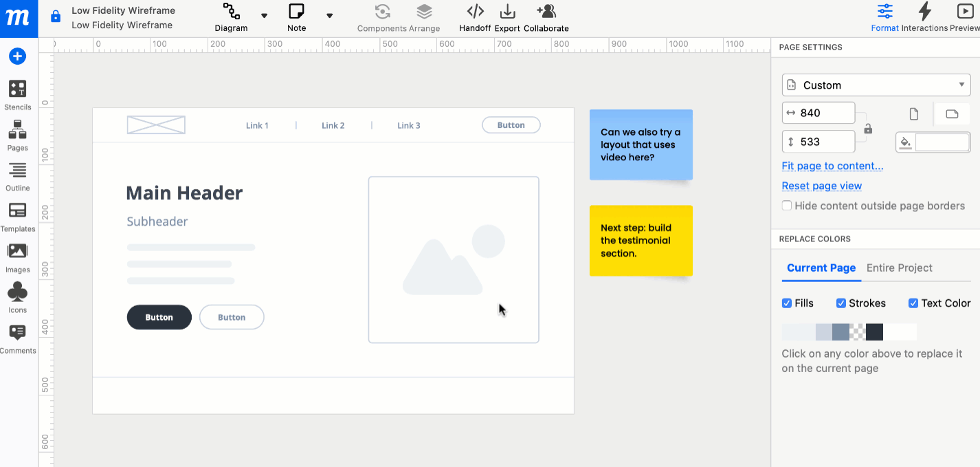Image resolution: width=980 pixels, height=467 pixels.
Task: Switch to the Entire Project tab
Action: [899, 268]
